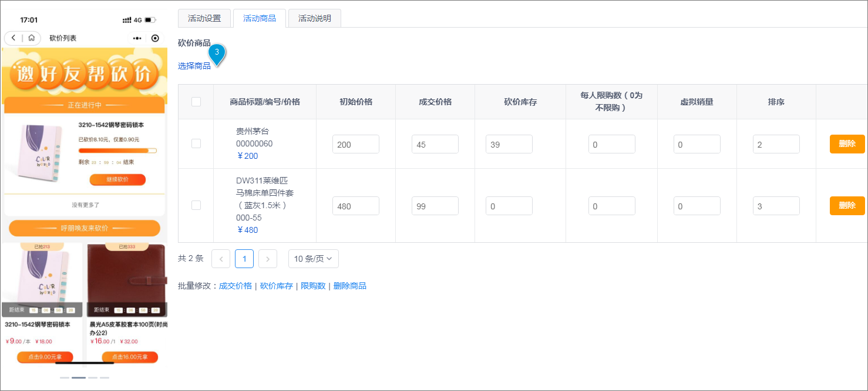Viewport: 868px width, 391px height.
Task: Open the 10 条/页 page size dropdown
Action: coord(314,259)
